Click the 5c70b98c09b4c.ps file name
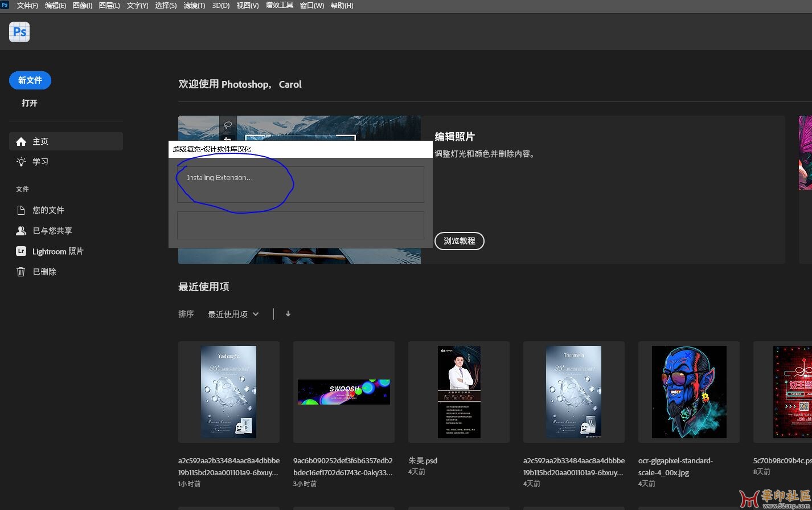The image size is (812, 510). pyautogui.click(x=782, y=460)
